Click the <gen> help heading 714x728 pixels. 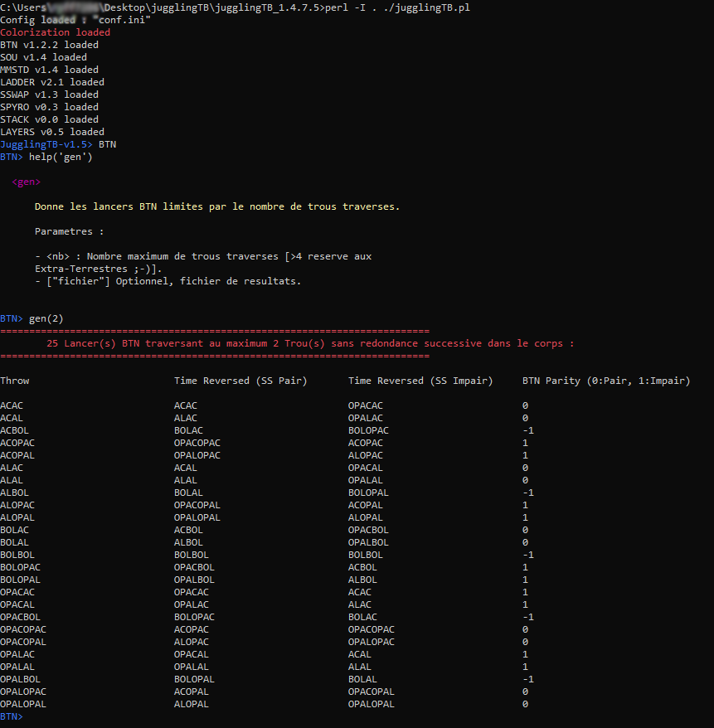(x=27, y=182)
